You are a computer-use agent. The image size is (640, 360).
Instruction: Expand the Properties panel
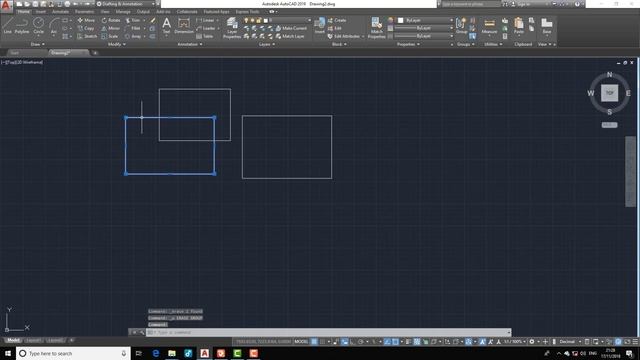[408, 44]
